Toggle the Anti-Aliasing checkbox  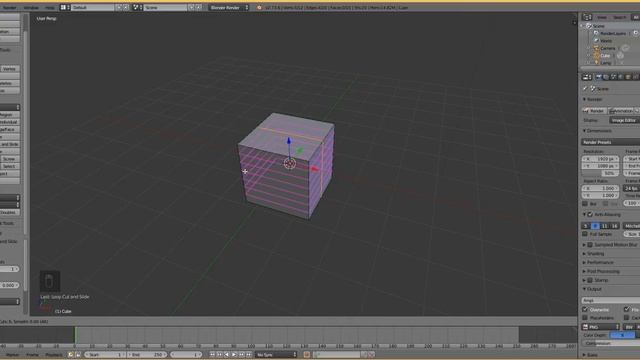tap(590, 214)
